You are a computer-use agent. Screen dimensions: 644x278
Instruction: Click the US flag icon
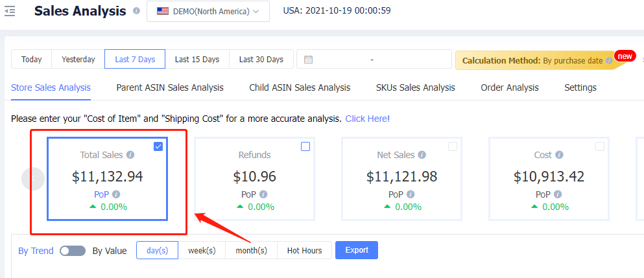[163, 11]
